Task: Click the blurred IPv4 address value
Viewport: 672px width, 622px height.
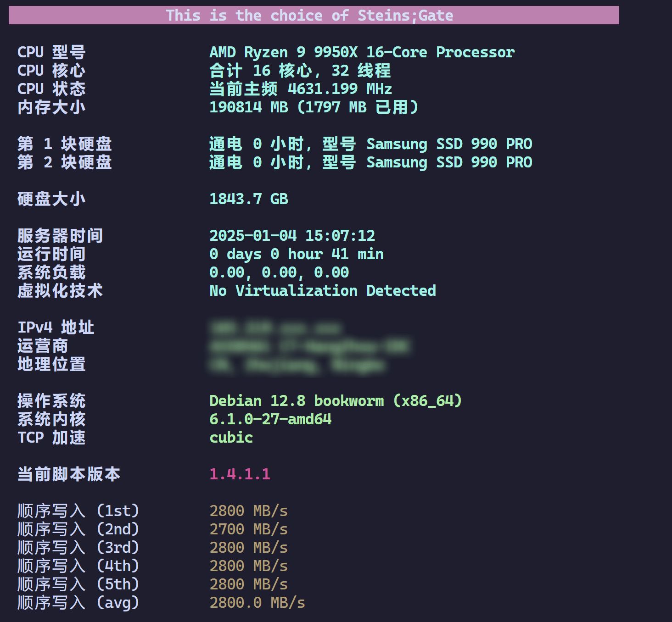Action: (x=275, y=328)
